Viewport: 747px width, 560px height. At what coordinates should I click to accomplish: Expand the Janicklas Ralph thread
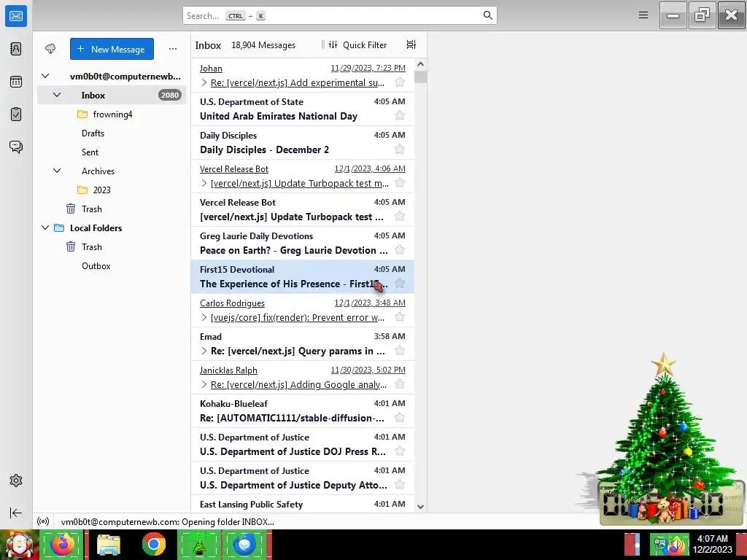204,384
